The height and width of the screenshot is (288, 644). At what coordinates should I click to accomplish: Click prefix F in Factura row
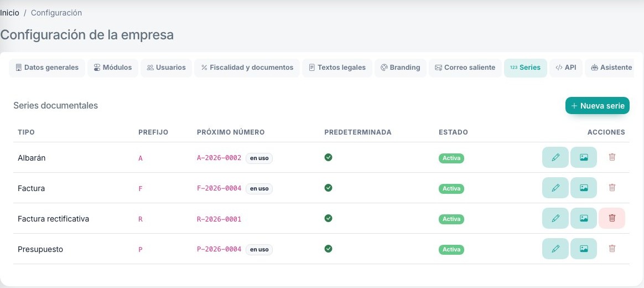point(141,189)
